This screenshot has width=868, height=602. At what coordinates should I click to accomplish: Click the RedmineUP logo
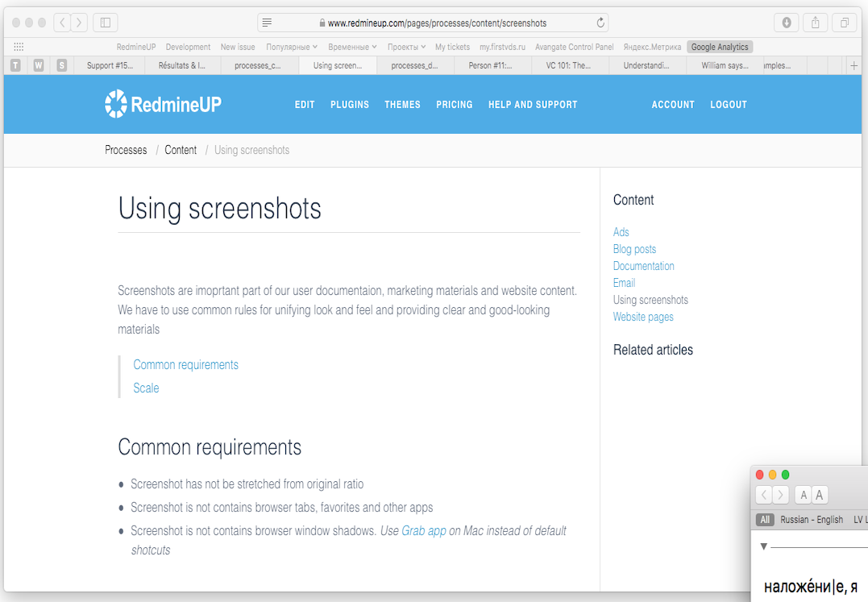click(163, 104)
